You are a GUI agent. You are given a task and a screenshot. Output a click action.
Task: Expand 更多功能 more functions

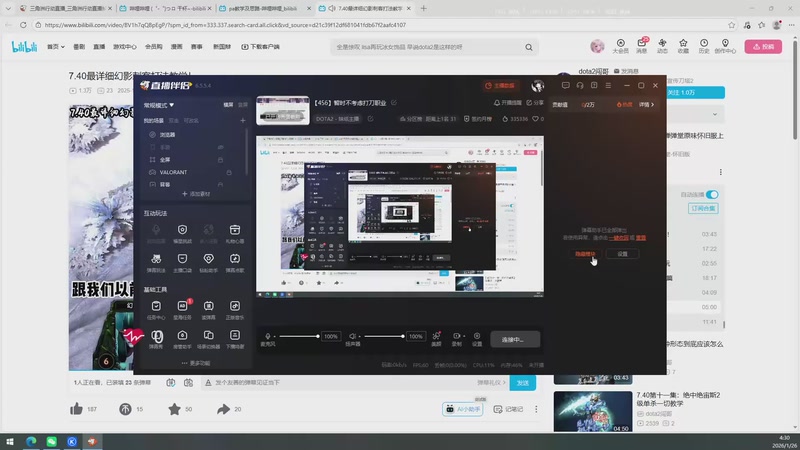(196, 363)
